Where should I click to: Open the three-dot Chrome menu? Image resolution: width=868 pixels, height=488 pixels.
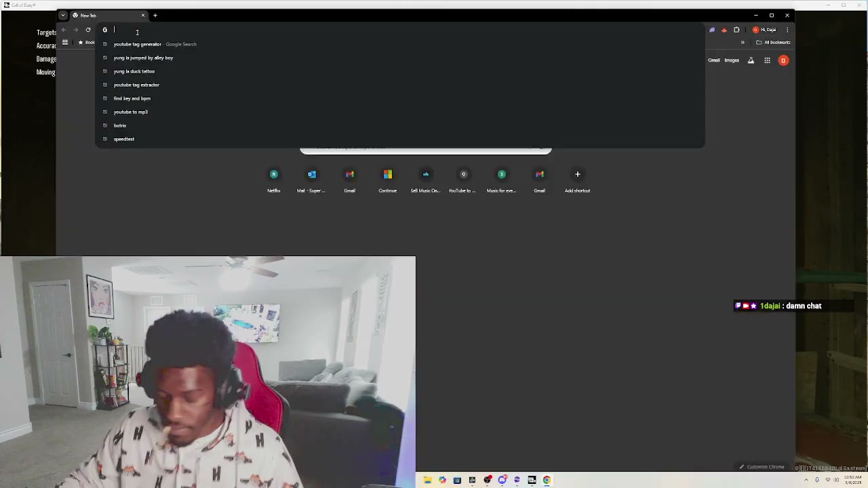pyautogui.click(x=787, y=30)
